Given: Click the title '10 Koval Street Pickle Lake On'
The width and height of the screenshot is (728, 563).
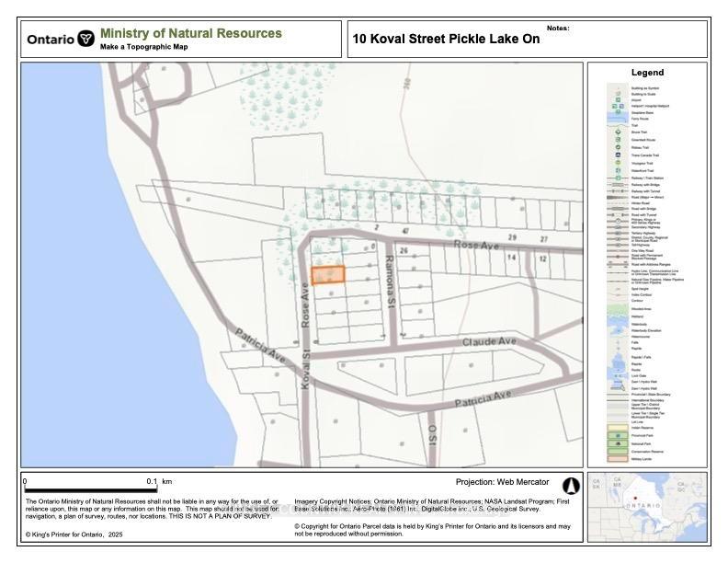Looking at the screenshot, I should tap(446, 39).
